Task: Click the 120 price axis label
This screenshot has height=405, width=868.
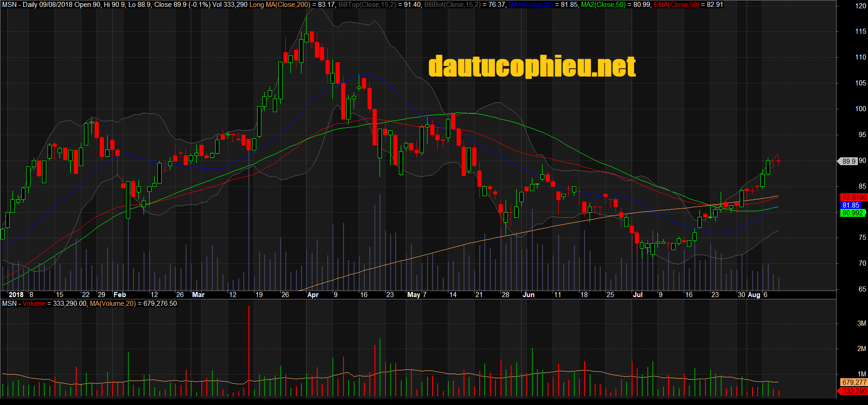Action: click(861, 6)
